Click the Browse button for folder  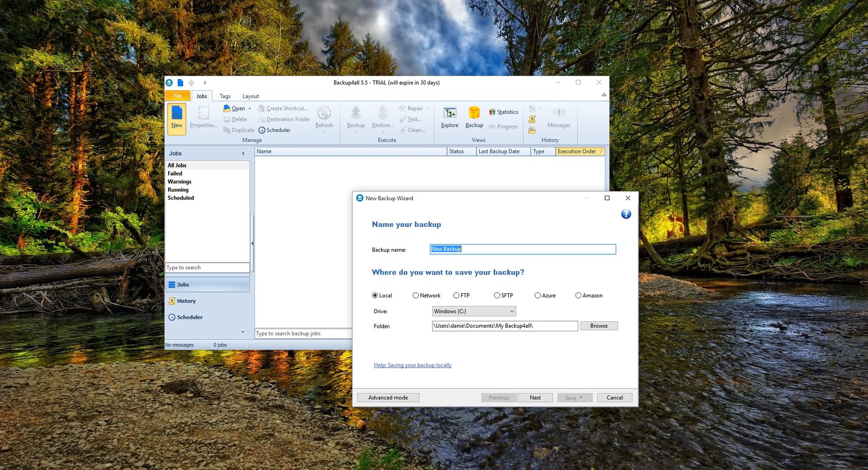click(x=599, y=326)
